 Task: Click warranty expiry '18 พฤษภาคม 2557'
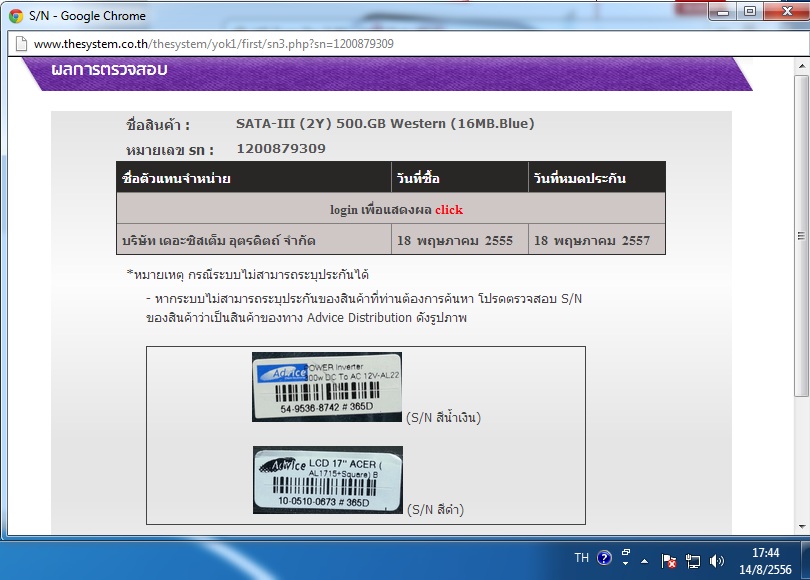592,241
